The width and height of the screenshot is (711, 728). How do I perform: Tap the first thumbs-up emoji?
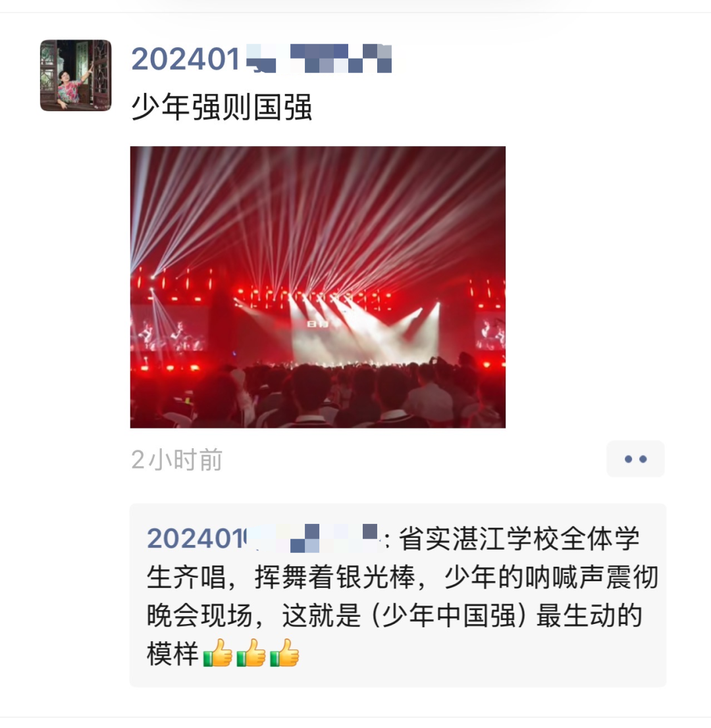pyautogui.click(x=219, y=652)
